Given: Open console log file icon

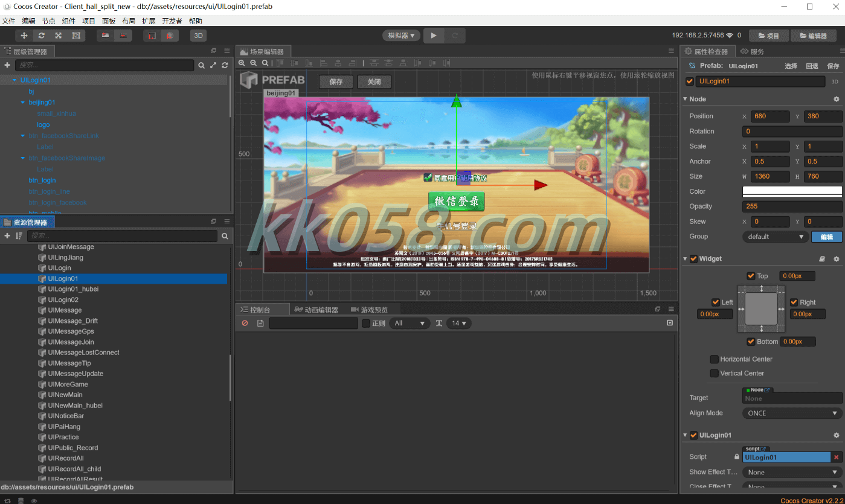Looking at the screenshot, I should pos(260,324).
